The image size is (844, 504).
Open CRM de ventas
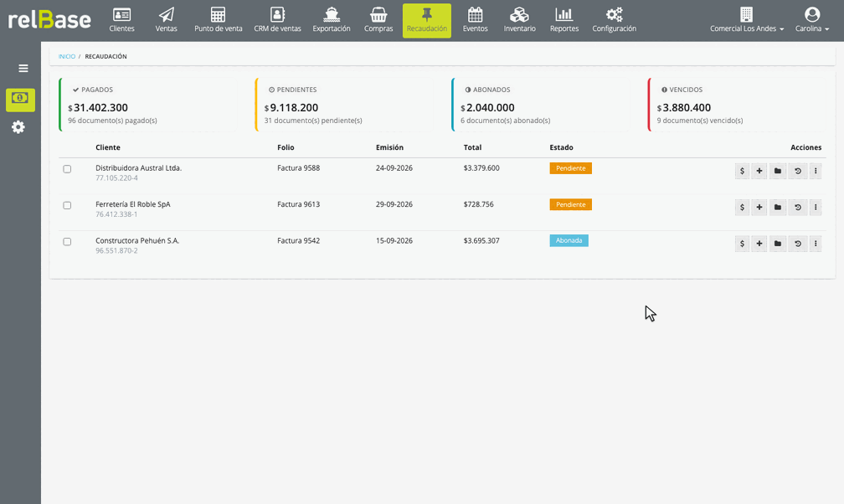click(x=277, y=20)
